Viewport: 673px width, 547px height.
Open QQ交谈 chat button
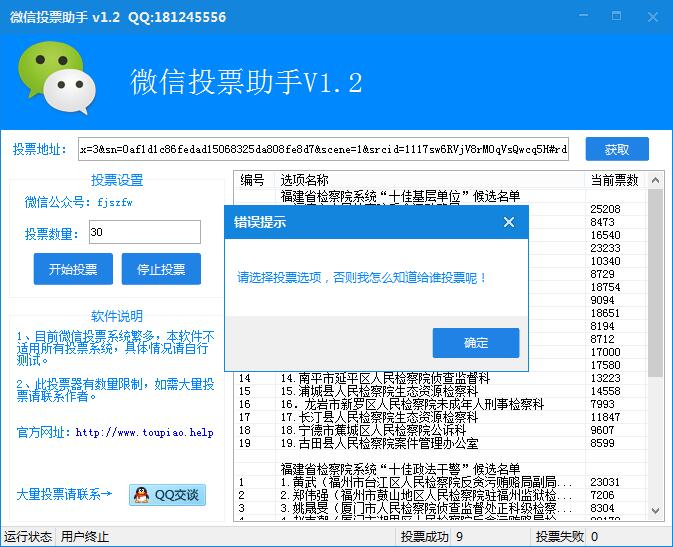167,495
